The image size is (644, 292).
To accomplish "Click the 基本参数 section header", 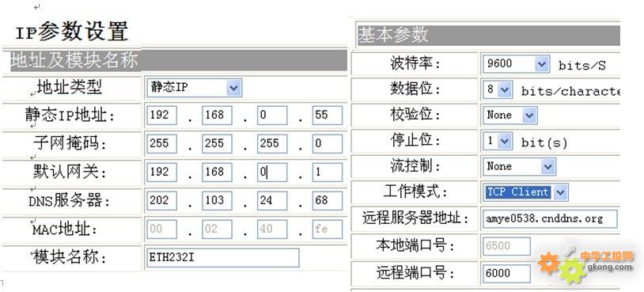I will click(x=488, y=36).
